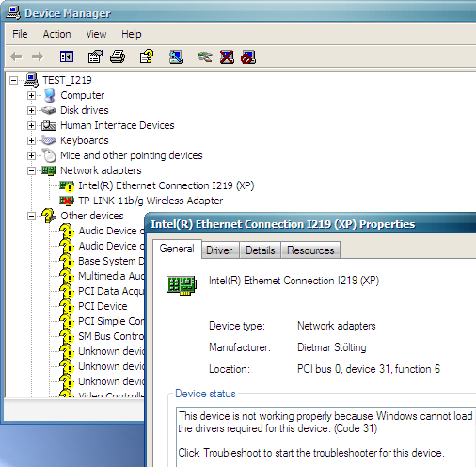Image resolution: width=476 pixels, height=467 pixels.
Task: Click the TEST_I219 computer root icon
Action: [x=31, y=80]
